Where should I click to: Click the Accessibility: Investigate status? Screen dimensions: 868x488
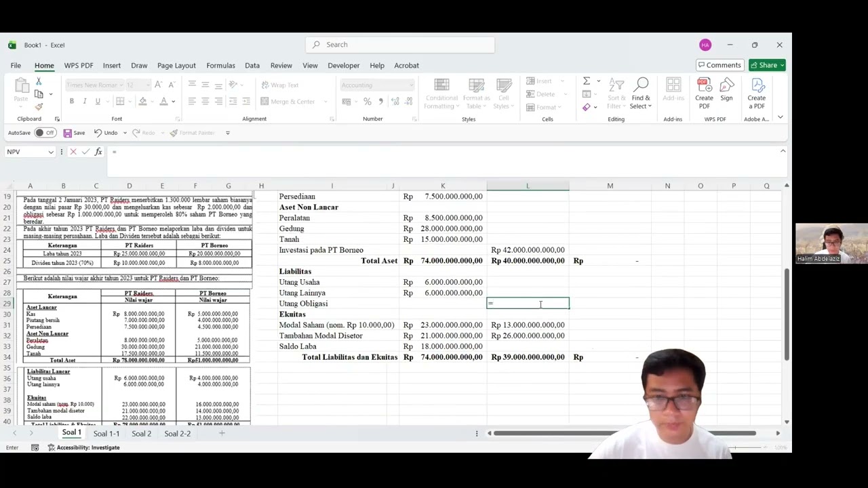pos(83,447)
